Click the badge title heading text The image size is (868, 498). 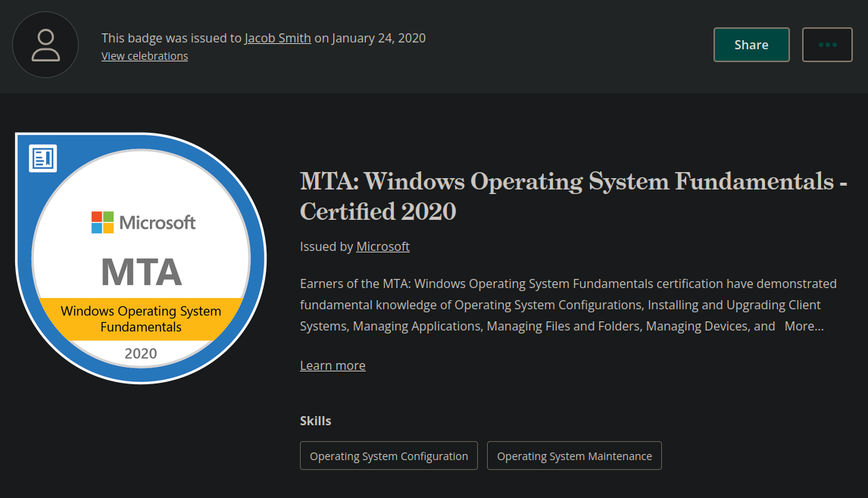(573, 196)
